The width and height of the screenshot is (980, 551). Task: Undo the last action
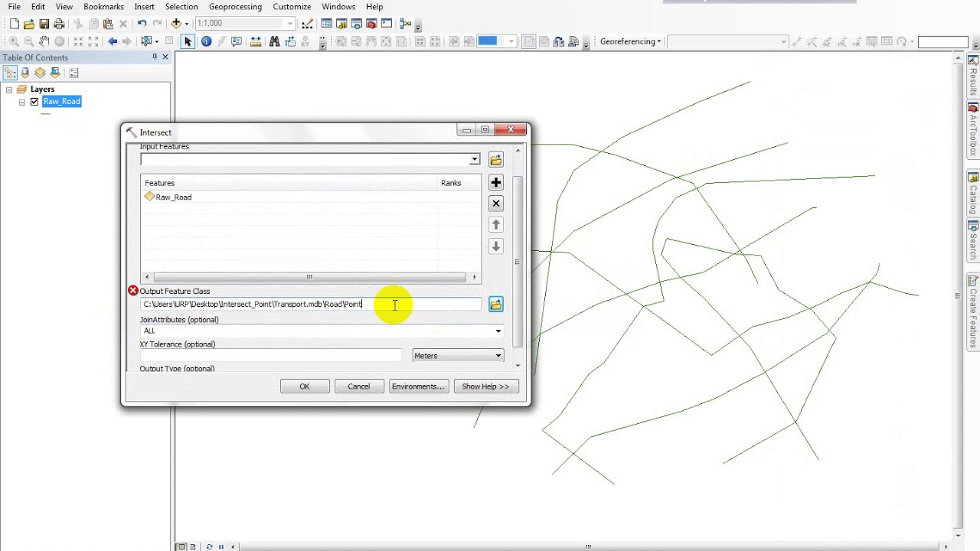point(142,24)
